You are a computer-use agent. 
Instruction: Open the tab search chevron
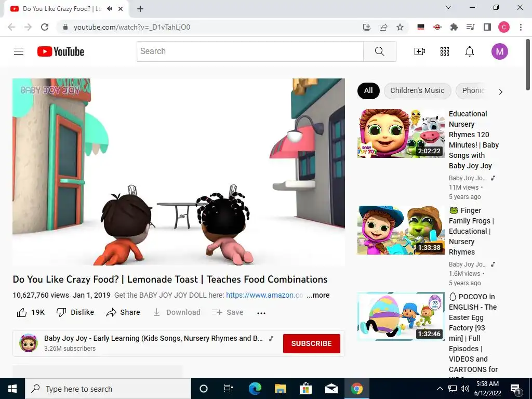coord(448,7)
